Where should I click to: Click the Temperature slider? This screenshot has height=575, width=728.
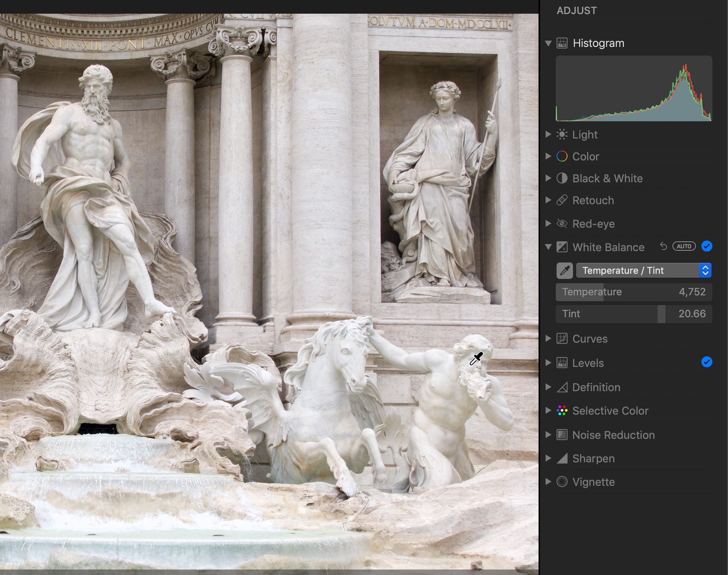click(x=634, y=292)
